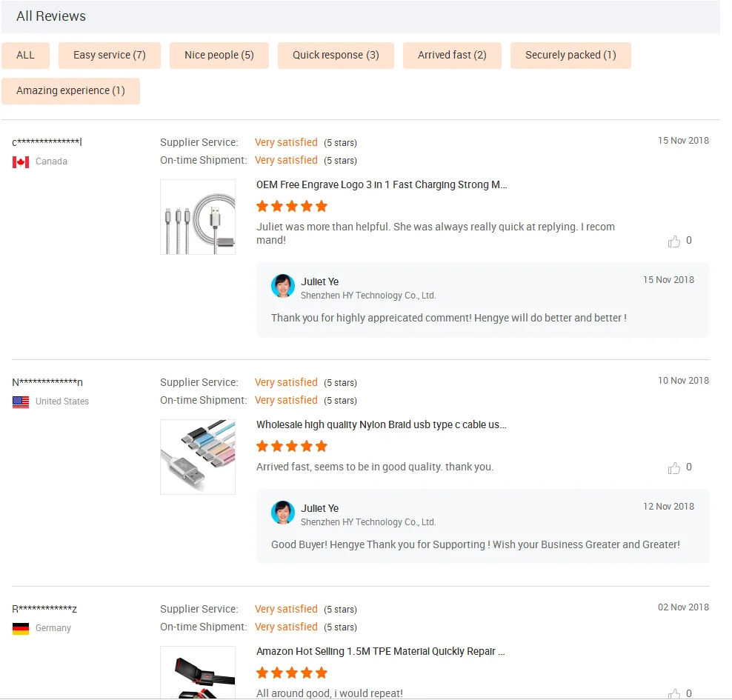The image size is (732, 700).
Task: Select the ALL reviews filter
Action: pyautogui.click(x=25, y=55)
